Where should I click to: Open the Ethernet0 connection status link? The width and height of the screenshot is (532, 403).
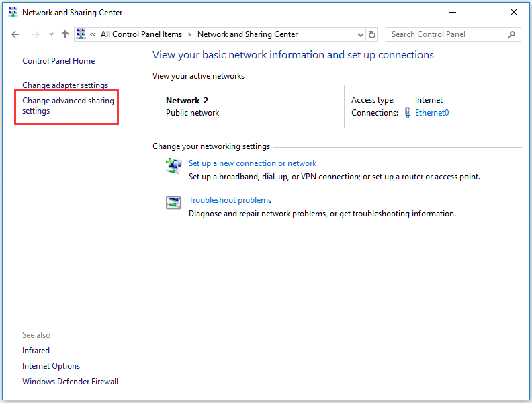(x=432, y=113)
